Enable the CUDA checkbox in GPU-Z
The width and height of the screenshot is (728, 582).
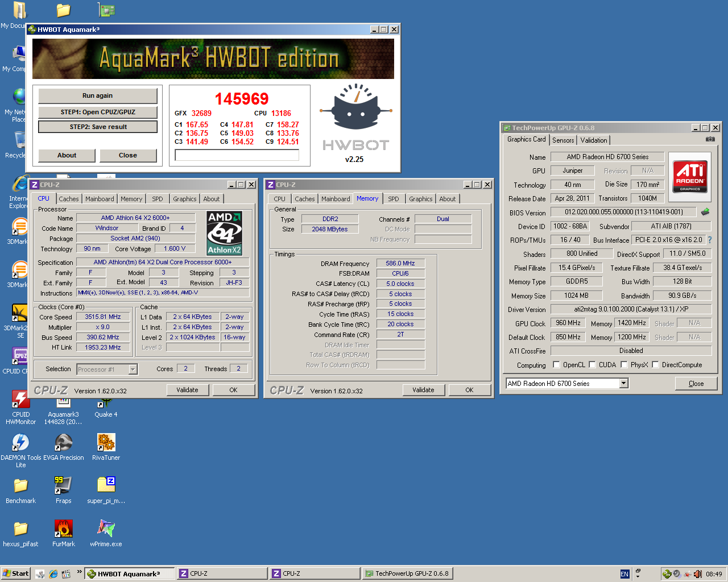[x=593, y=364]
